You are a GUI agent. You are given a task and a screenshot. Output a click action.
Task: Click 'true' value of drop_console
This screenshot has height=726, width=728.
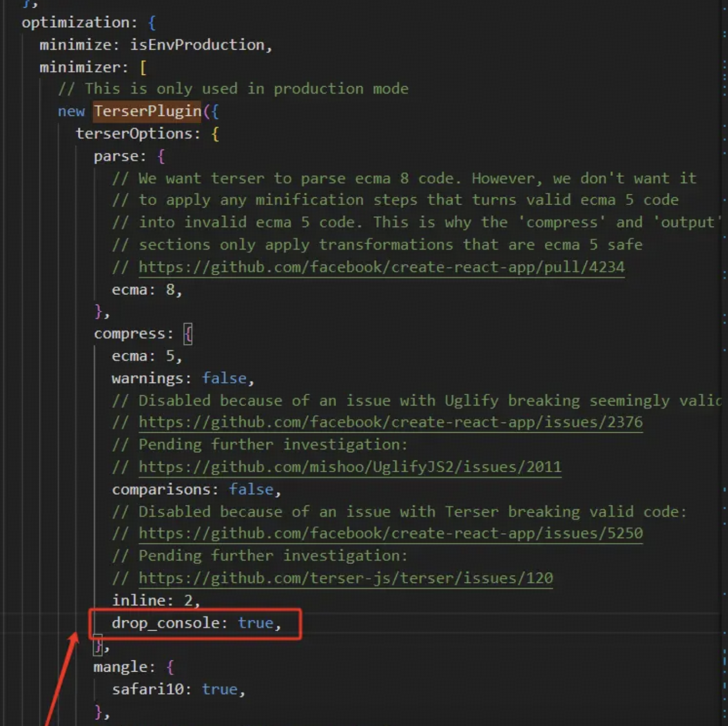pos(255,623)
